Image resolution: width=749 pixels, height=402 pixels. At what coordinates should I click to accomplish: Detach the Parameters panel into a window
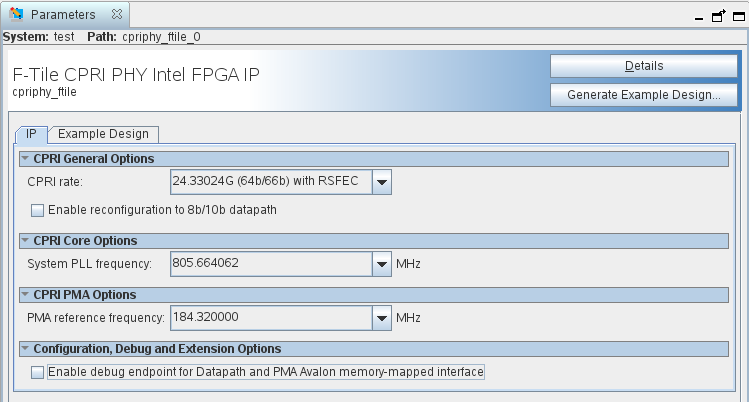718,16
